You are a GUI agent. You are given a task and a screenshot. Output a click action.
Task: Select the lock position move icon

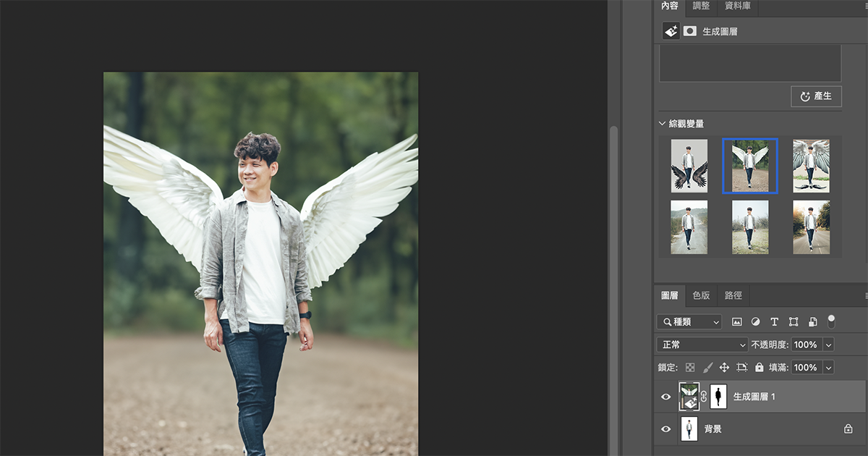point(725,367)
